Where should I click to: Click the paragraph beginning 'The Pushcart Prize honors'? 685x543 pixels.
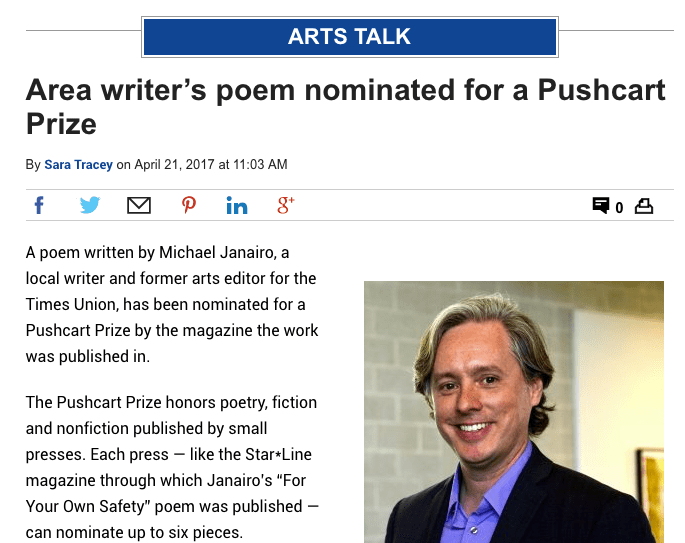pyautogui.click(x=172, y=467)
